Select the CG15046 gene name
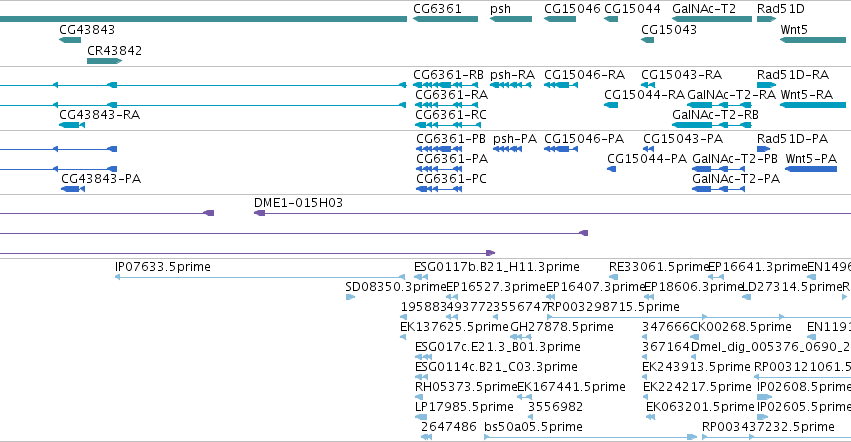The width and height of the screenshot is (851, 442). 572,9
